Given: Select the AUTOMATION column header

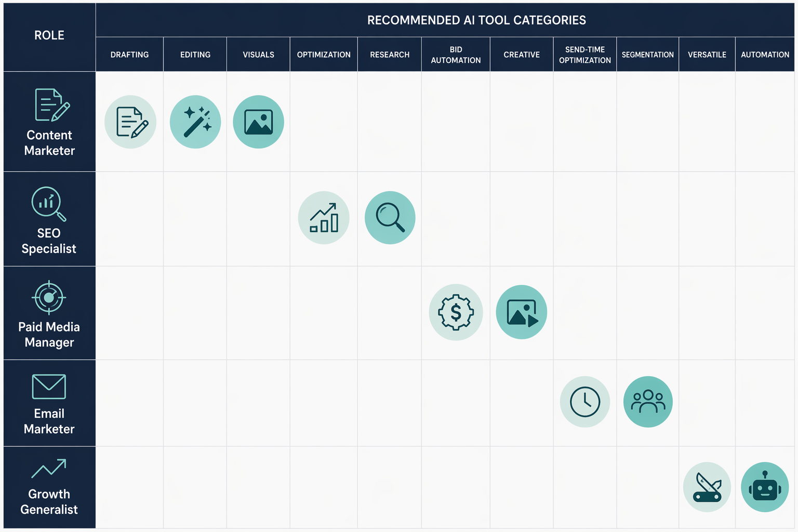Looking at the screenshot, I should 765,55.
